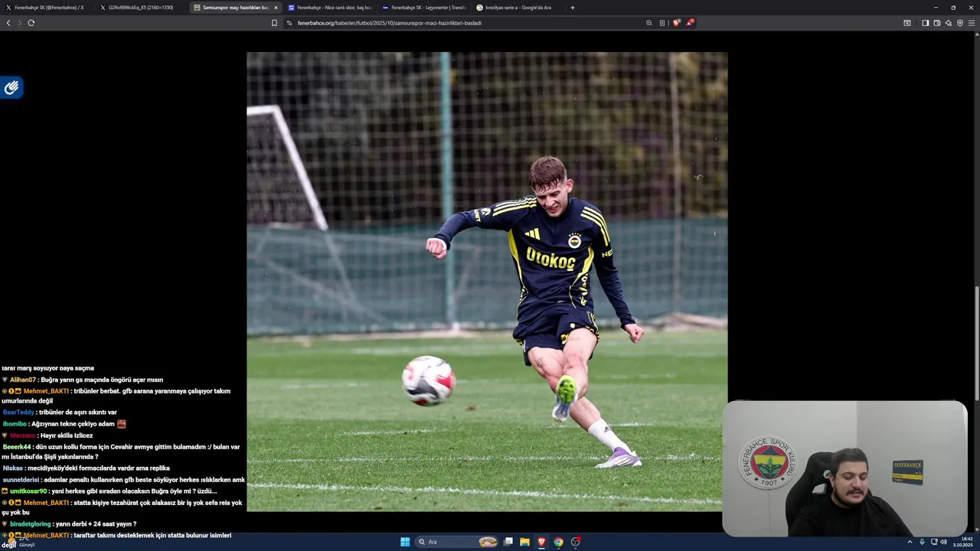Go forward to the next page

click(x=20, y=23)
